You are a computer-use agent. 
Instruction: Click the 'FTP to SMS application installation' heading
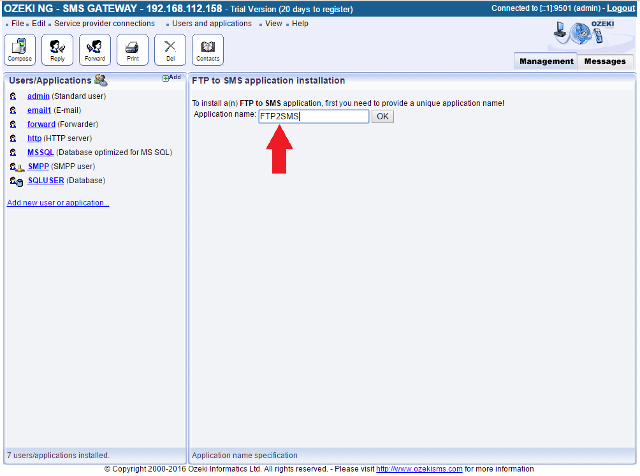(x=269, y=80)
